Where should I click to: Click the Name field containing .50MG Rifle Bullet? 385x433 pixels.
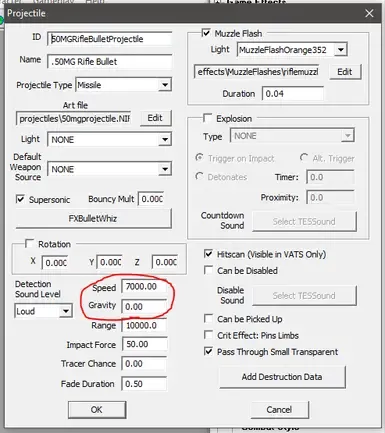click(110, 62)
